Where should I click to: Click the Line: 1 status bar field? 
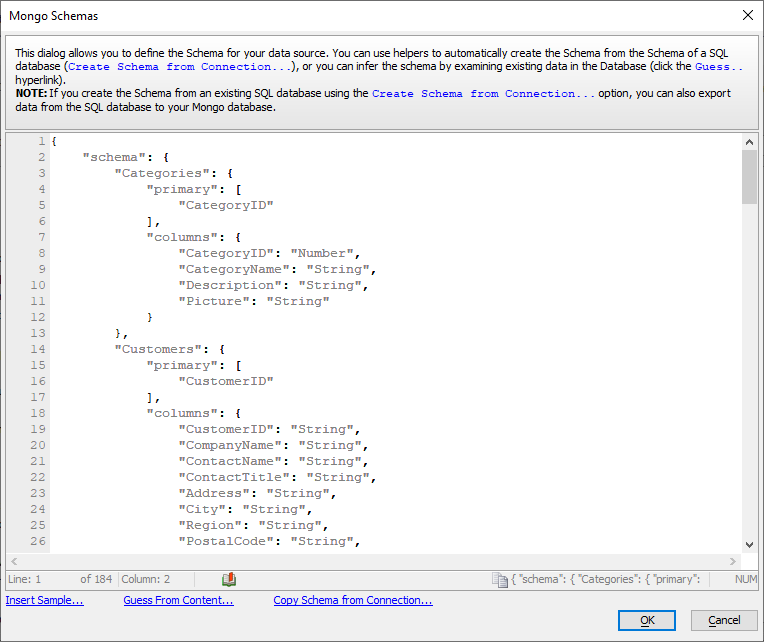24,579
